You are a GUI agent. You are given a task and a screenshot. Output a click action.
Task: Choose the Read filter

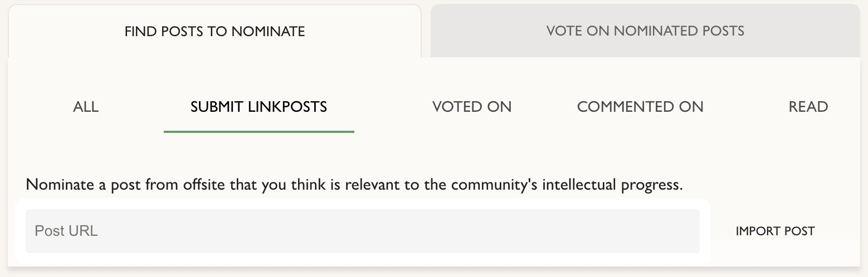(x=808, y=107)
